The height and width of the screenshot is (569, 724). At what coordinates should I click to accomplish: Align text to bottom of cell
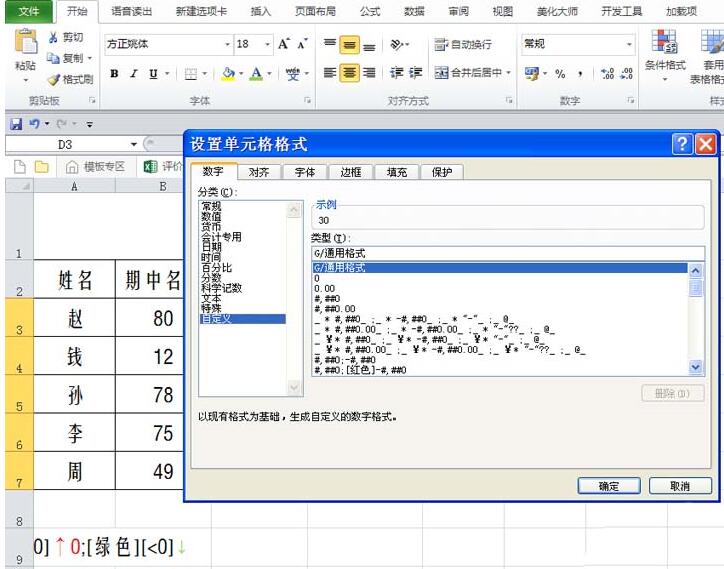369,45
